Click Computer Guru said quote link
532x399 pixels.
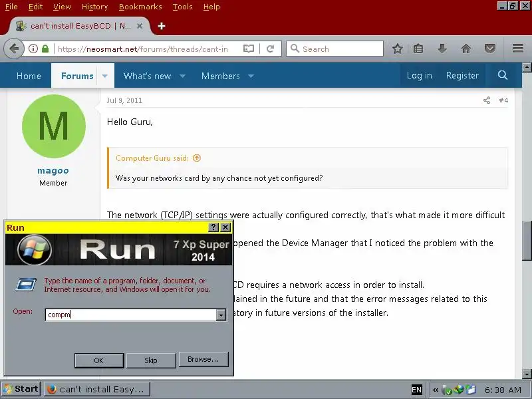(152, 158)
